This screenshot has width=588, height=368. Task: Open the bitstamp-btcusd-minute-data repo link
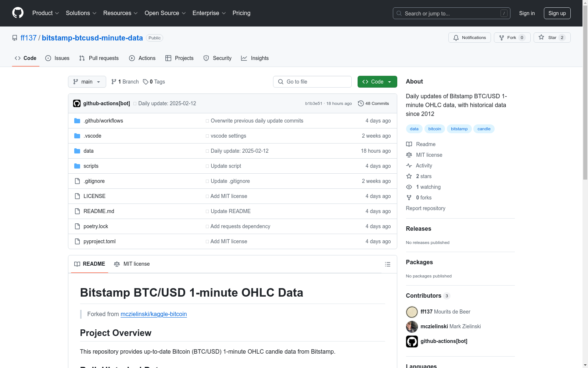92,38
